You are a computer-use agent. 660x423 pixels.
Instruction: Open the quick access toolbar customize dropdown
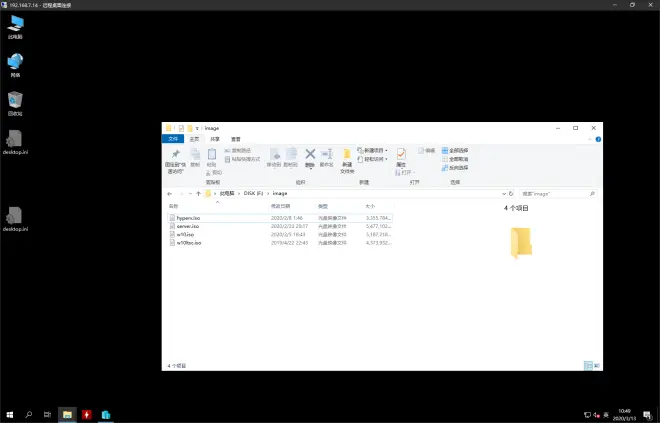click(197, 128)
